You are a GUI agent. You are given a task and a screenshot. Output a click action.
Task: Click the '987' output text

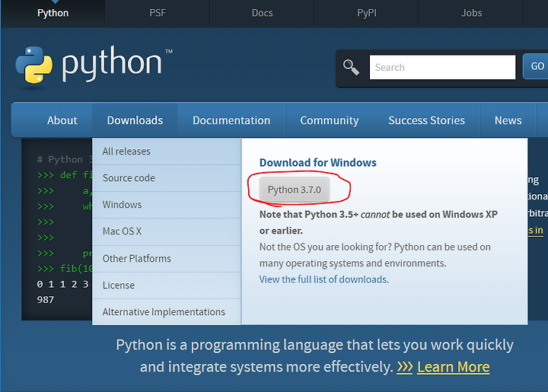[x=46, y=299]
